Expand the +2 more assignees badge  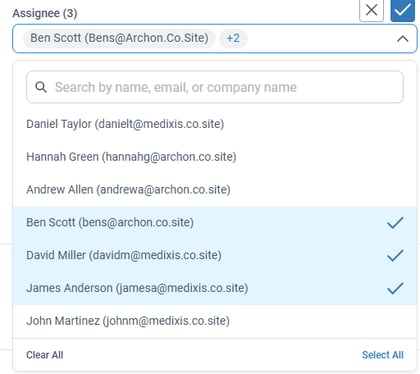[233, 38]
